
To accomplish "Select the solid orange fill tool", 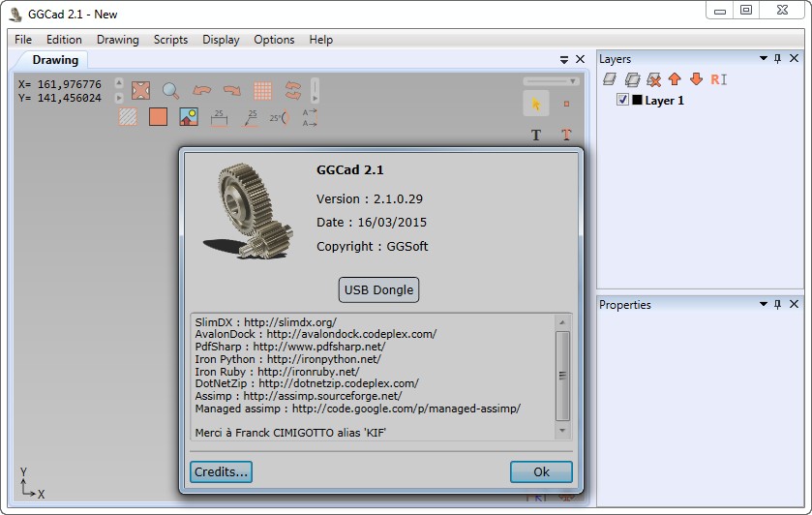I will coord(158,116).
